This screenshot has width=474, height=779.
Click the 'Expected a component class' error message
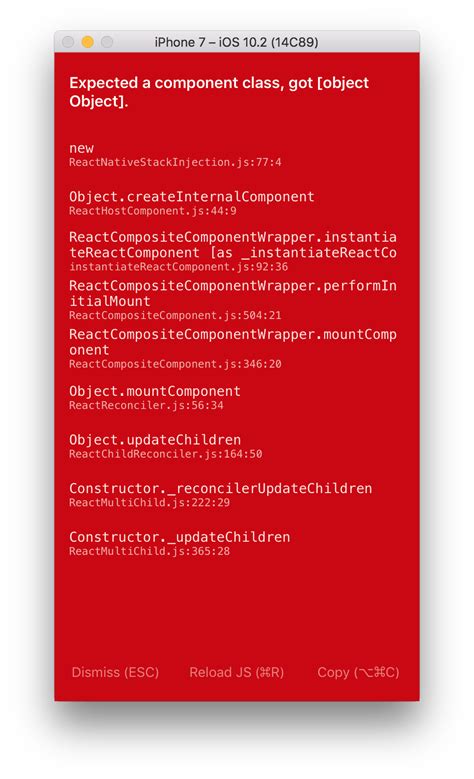[219, 92]
